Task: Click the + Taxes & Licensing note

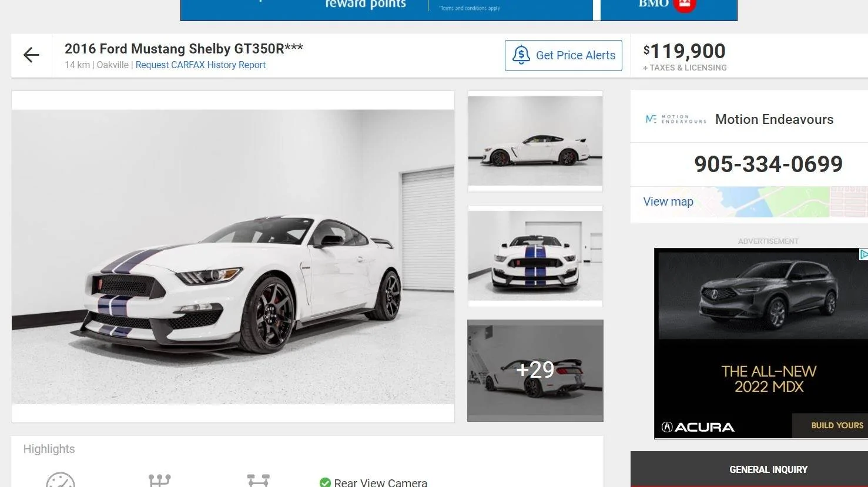Action: pyautogui.click(x=685, y=68)
